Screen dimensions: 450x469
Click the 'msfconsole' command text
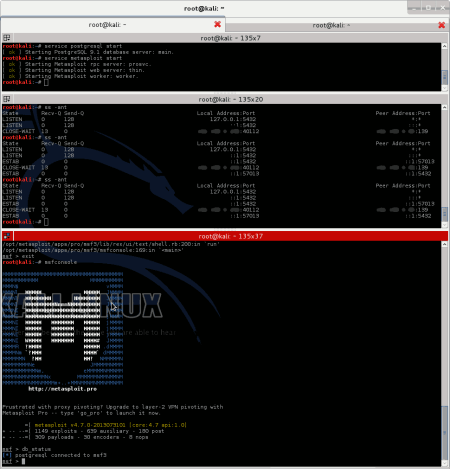(x=61, y=262)
